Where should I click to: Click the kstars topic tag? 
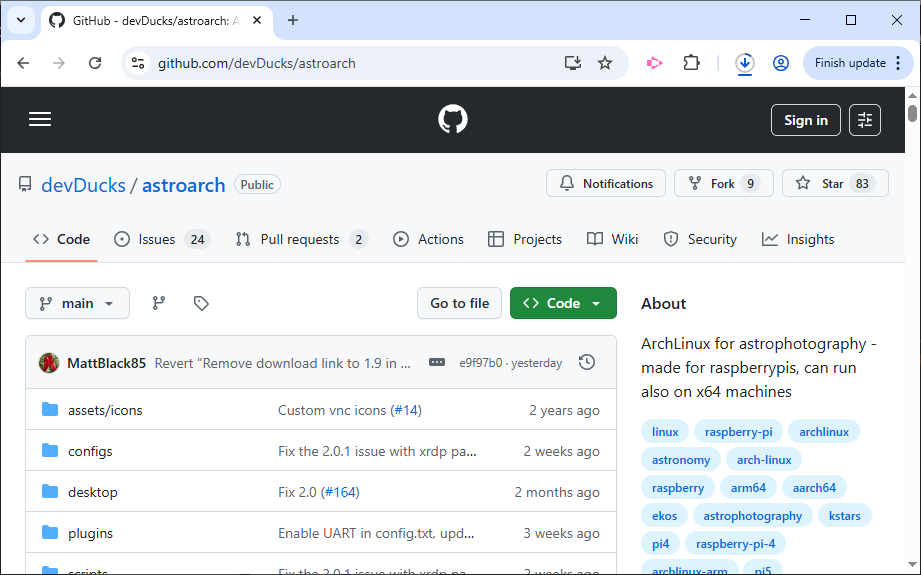845,516
